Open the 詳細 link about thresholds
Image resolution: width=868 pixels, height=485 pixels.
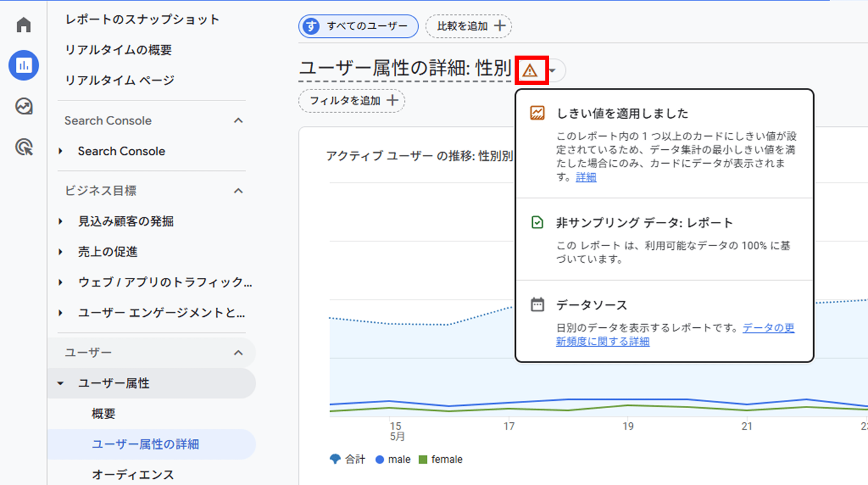(x=586, y=177)
